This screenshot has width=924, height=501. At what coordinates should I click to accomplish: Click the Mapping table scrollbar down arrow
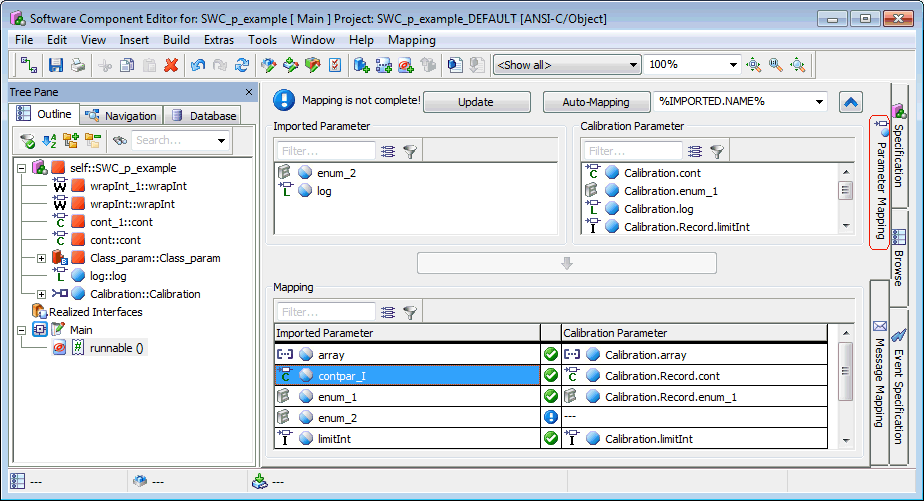tap(846, 440)
